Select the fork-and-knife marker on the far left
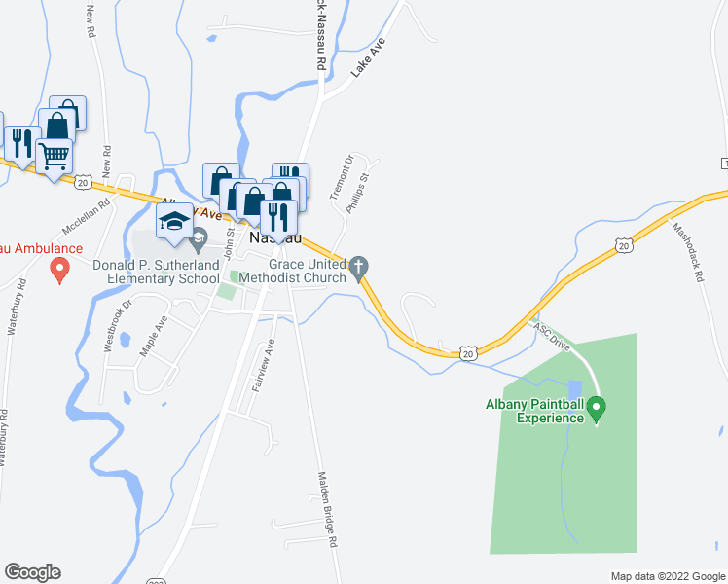This screenshot has width=728, height=584. click(x=21, y=145)
